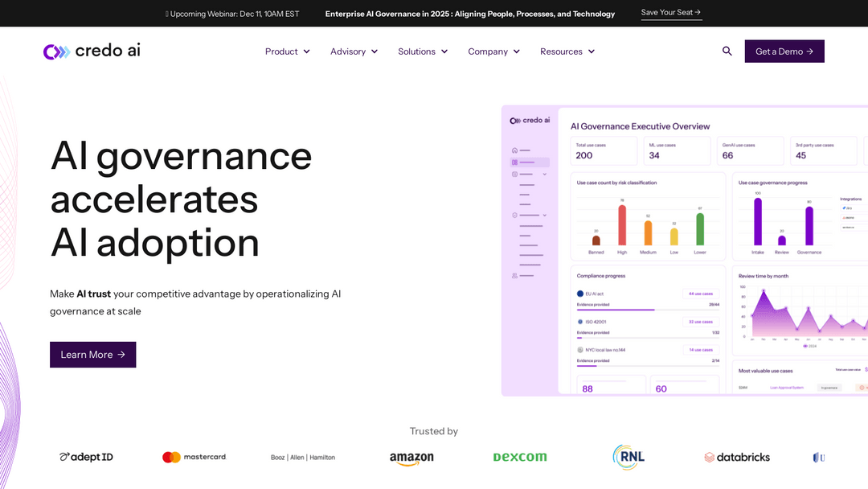Image resolution: width=868 pixels, height=489 pixels.
Task: Click the EU AI act progress bar
Action: pyautogui.click(x=648, y=310)
